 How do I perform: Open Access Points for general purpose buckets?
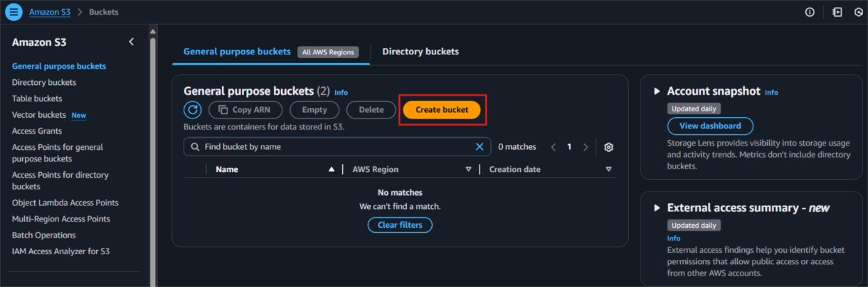[58, 153]
